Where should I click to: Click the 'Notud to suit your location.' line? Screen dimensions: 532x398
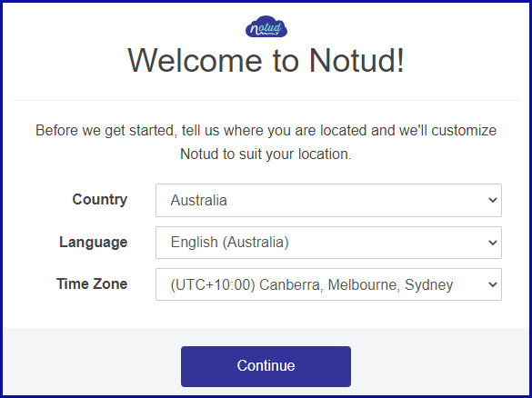(x=266, y=154)
